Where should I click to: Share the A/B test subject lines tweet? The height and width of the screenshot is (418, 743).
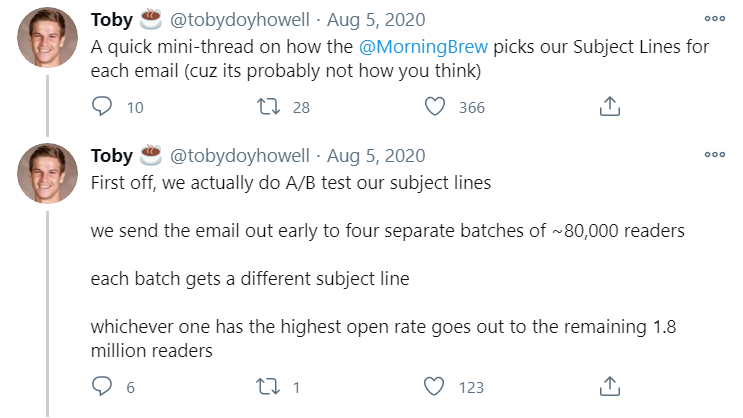click(611, 387)
